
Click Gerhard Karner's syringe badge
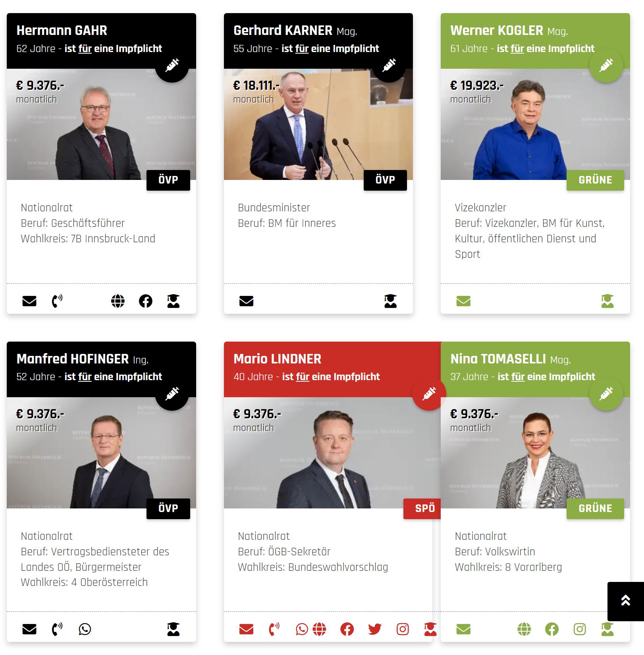pos(389,65)
